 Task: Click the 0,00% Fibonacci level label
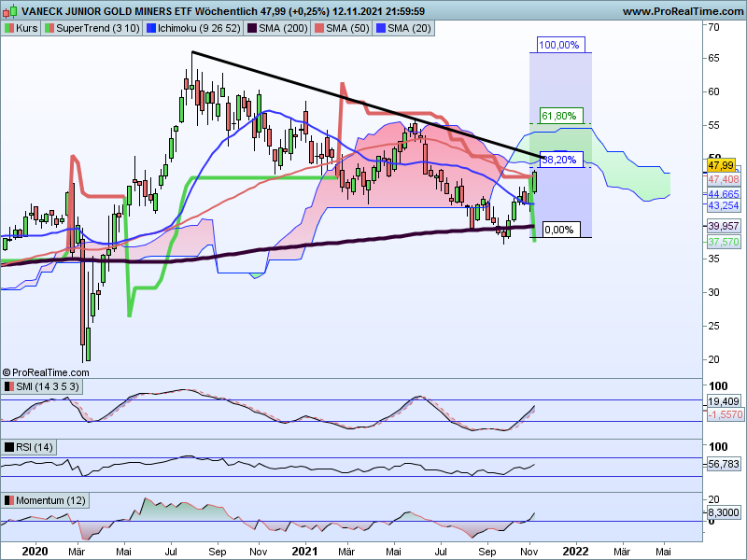click(x=561, y=230)
